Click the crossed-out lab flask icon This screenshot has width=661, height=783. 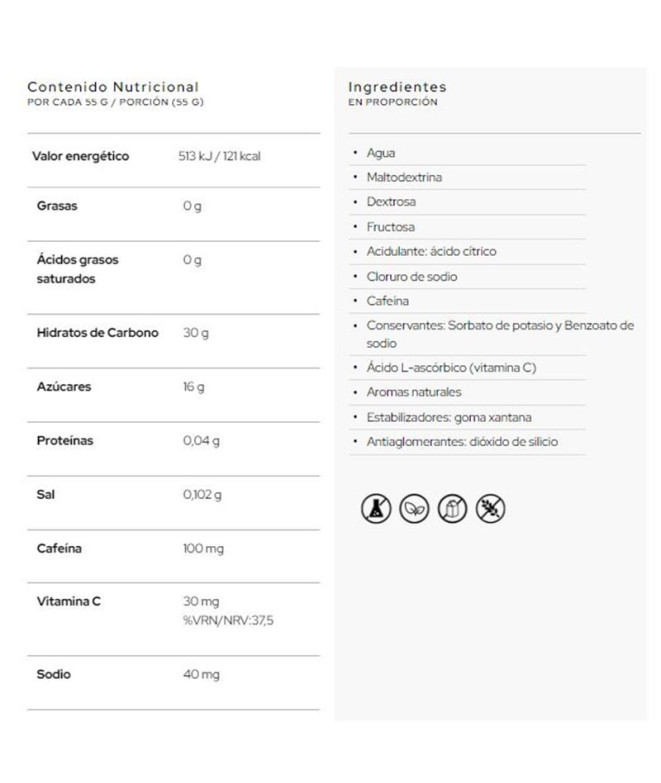point(375,508)
